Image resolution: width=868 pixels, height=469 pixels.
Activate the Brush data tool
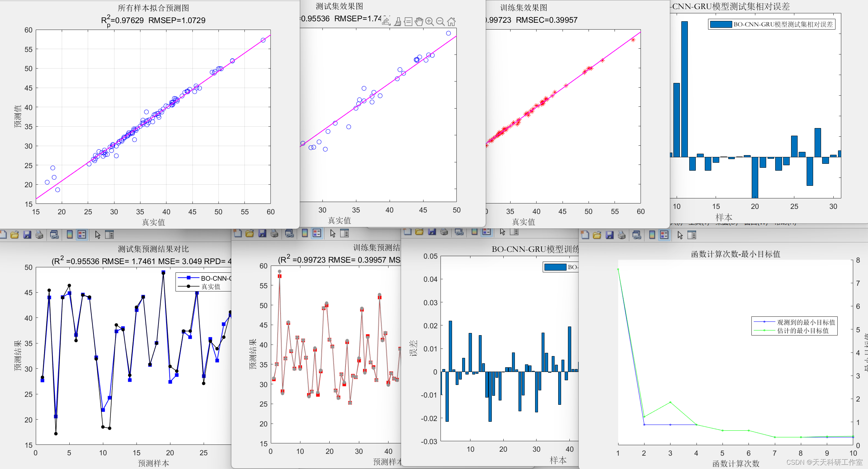pyautogui.click(x=397, y=22)
